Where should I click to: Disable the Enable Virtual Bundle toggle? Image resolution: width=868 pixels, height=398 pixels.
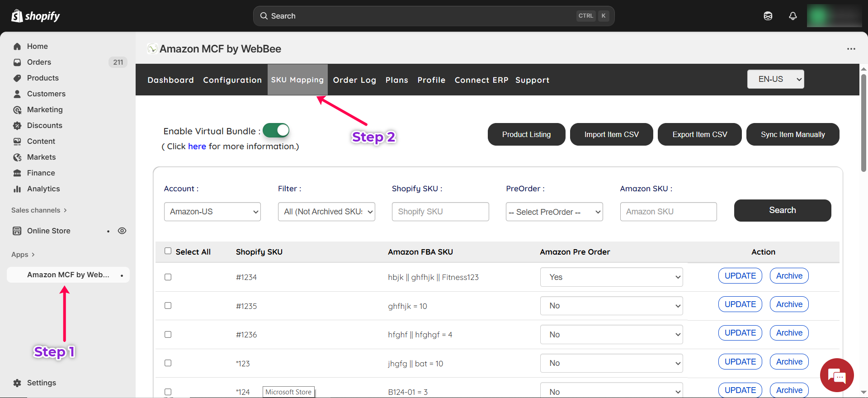276,130
